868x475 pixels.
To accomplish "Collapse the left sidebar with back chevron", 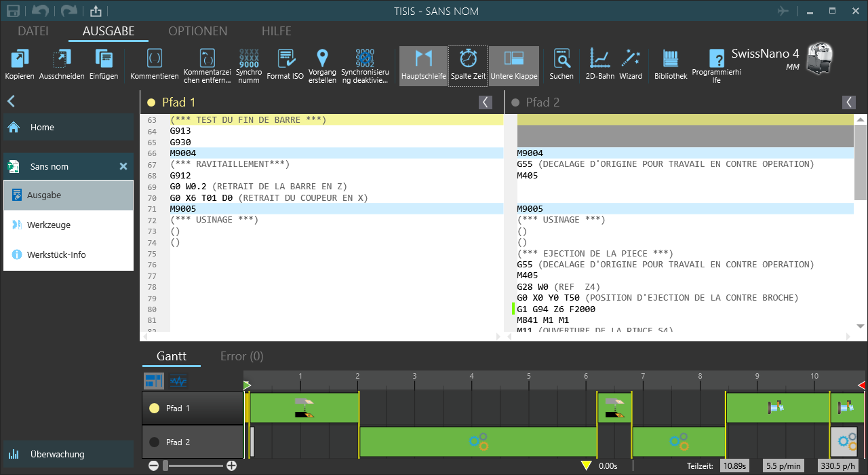I will pyautogui.click(x=11, y=102).
